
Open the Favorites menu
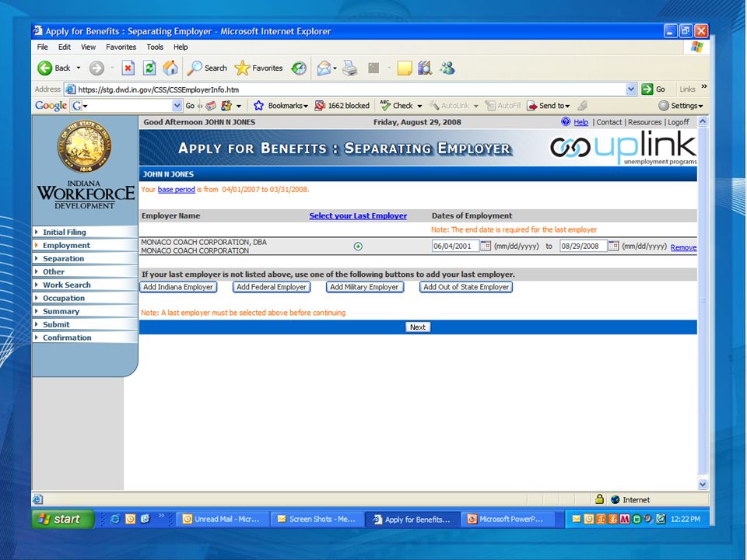121,47
